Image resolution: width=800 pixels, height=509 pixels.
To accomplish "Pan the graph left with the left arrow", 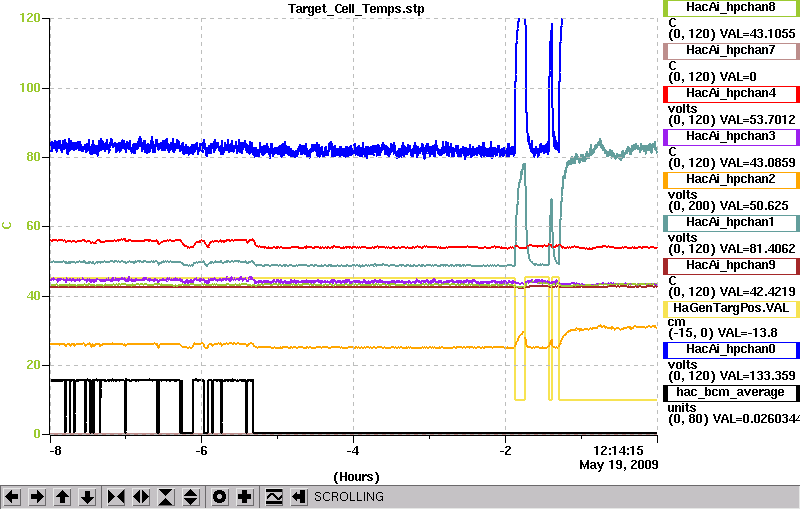I will coord(12,496).
